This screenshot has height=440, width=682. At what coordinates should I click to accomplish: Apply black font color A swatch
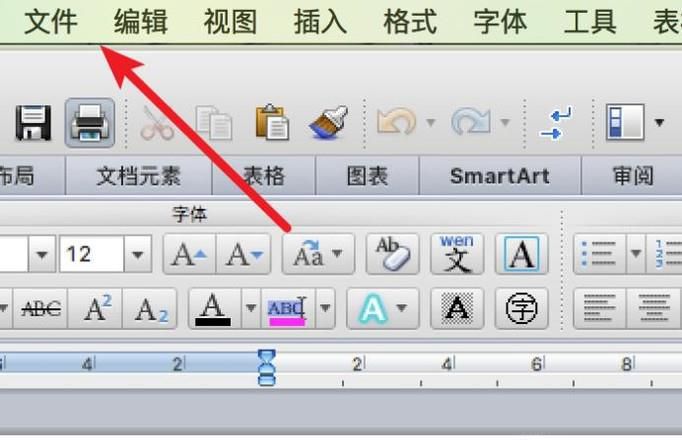[214, 309]
